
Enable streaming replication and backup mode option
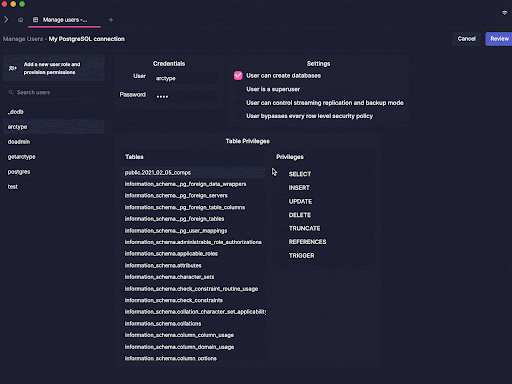click(238, 103)
